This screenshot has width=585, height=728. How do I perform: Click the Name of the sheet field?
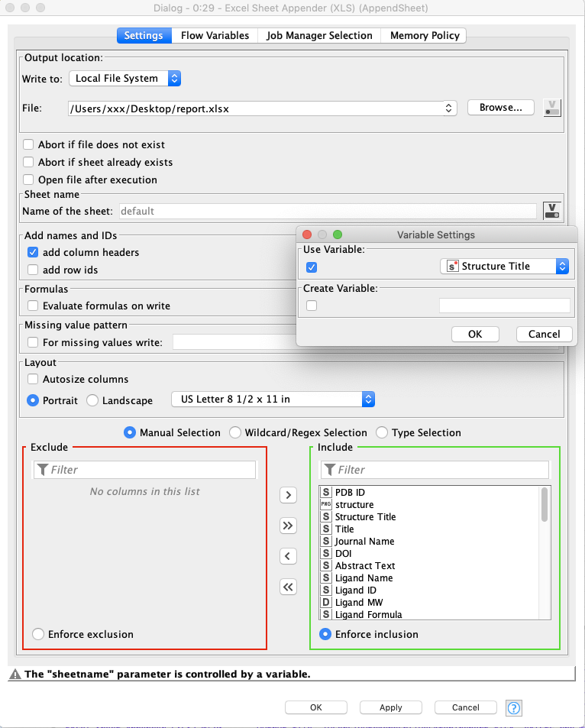pyautogui.click(x=328, y=212)
